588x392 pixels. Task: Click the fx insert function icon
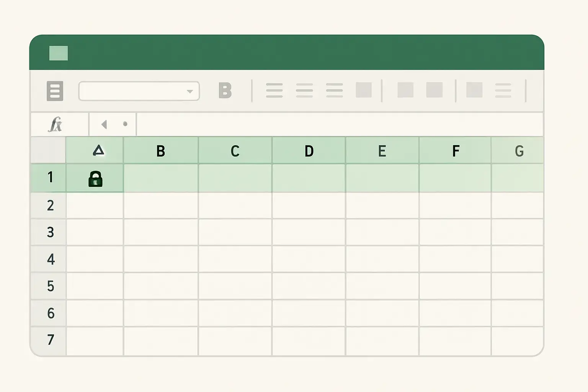point(56,124)
